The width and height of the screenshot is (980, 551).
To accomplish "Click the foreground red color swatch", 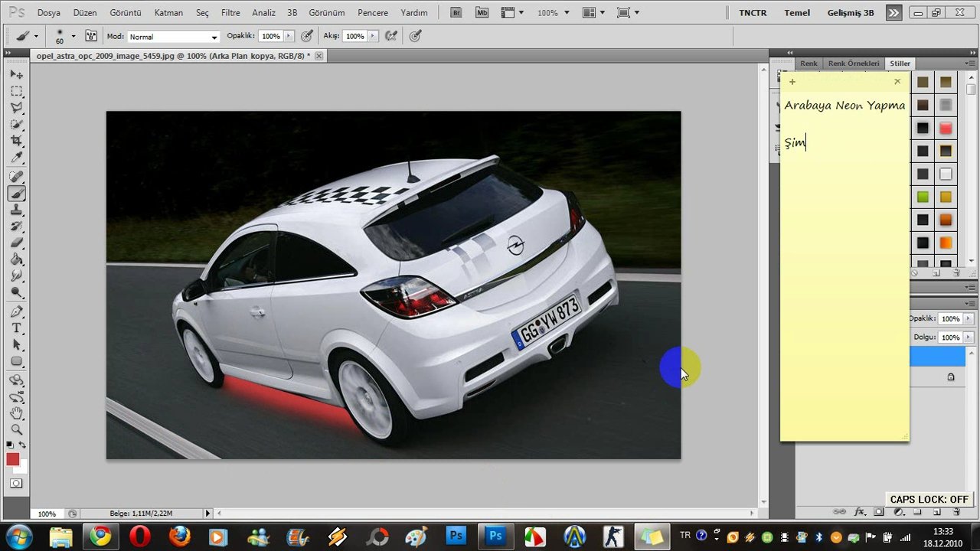I will pyautogui.click(x=12, y=459).
